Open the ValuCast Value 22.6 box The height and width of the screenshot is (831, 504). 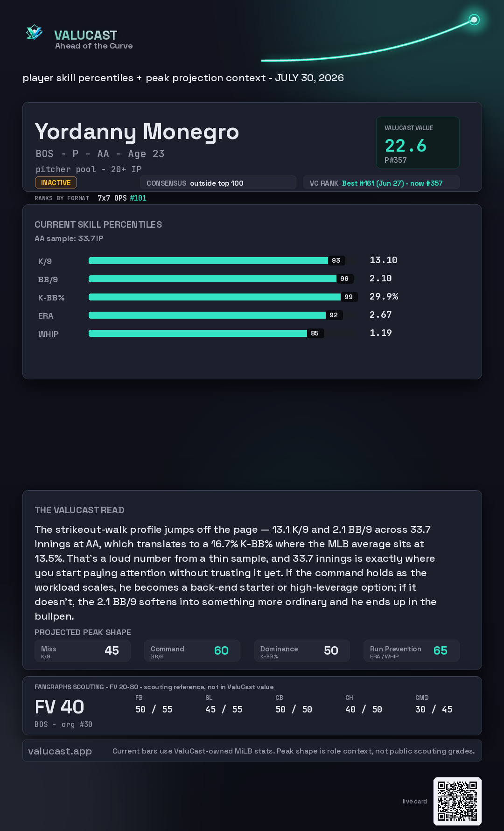pyautogui.click(x=418, y=142)
